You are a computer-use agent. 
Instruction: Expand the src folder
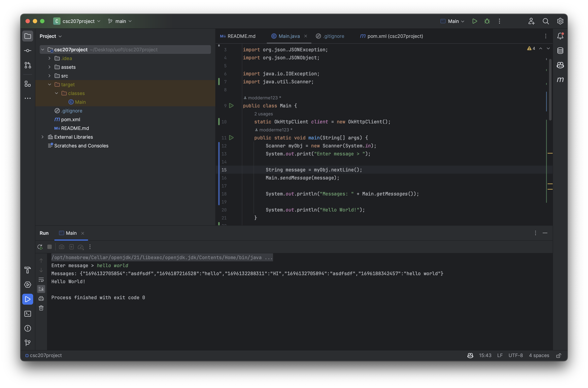[x=49, y=76]
